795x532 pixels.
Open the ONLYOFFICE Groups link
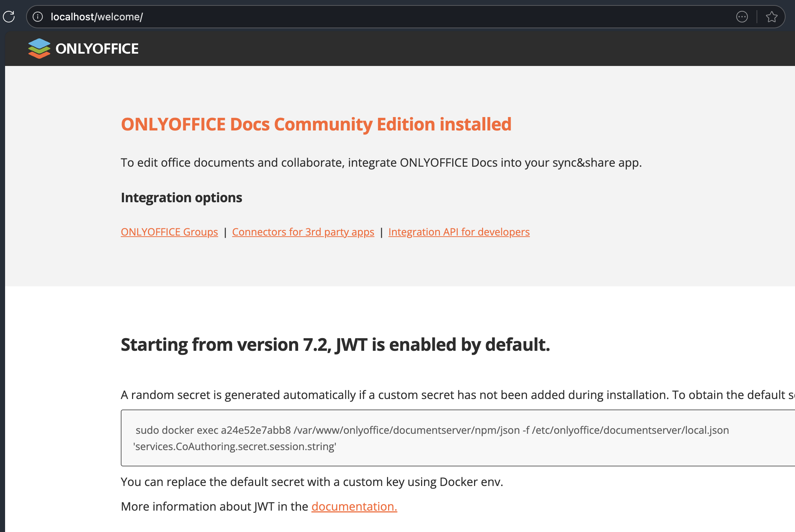[x=169, y=232]
